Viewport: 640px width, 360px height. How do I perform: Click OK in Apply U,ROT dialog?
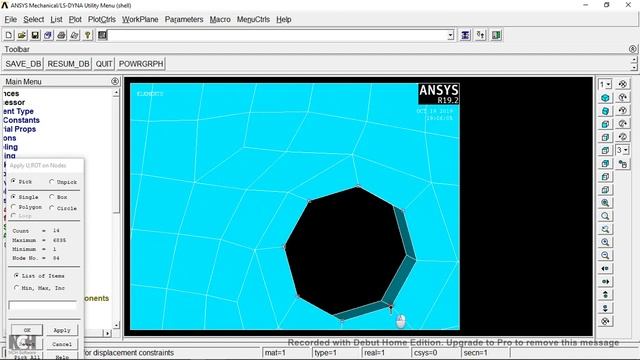click(27, 330)
